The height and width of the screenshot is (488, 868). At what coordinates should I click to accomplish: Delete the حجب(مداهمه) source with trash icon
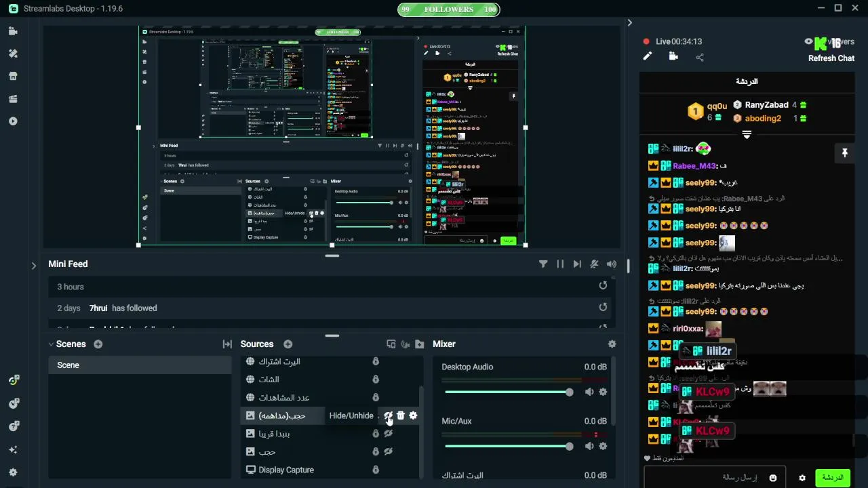(401, 415)
